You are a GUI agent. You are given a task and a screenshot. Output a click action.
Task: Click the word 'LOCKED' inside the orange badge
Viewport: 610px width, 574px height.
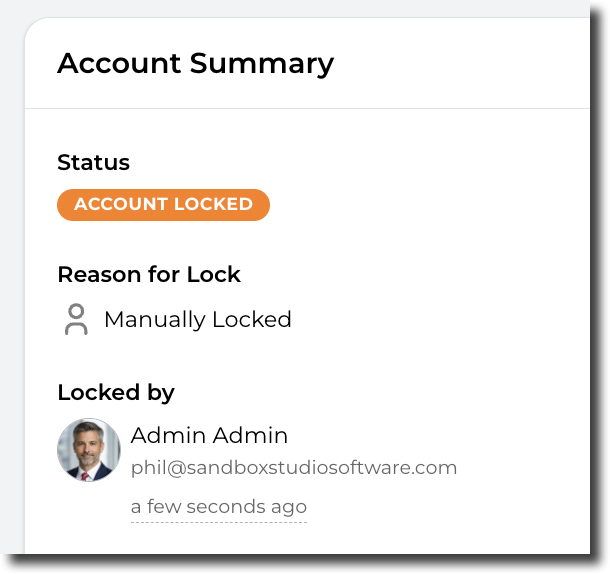[213, 205]
